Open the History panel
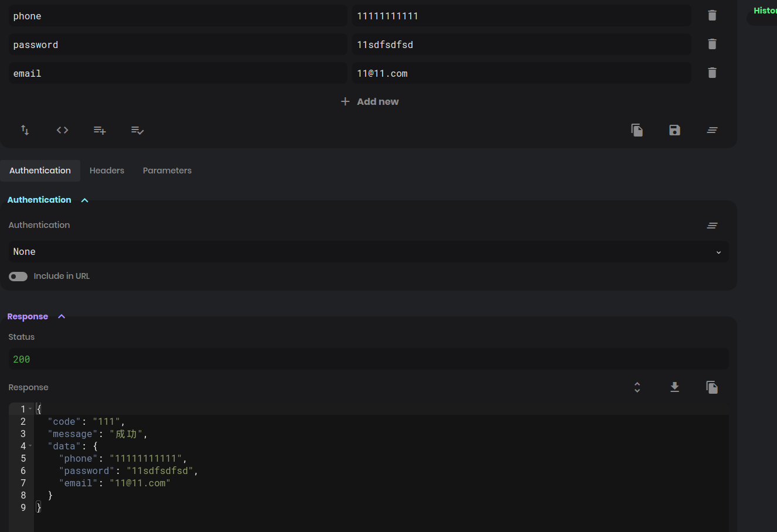The height and width of the screenshot is (532, 777). click(765, 11)
